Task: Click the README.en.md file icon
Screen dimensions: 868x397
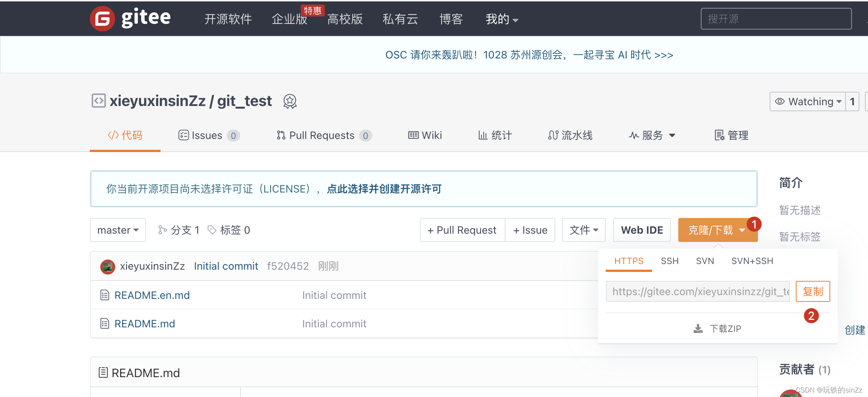Action: click(x=105, y=295)
